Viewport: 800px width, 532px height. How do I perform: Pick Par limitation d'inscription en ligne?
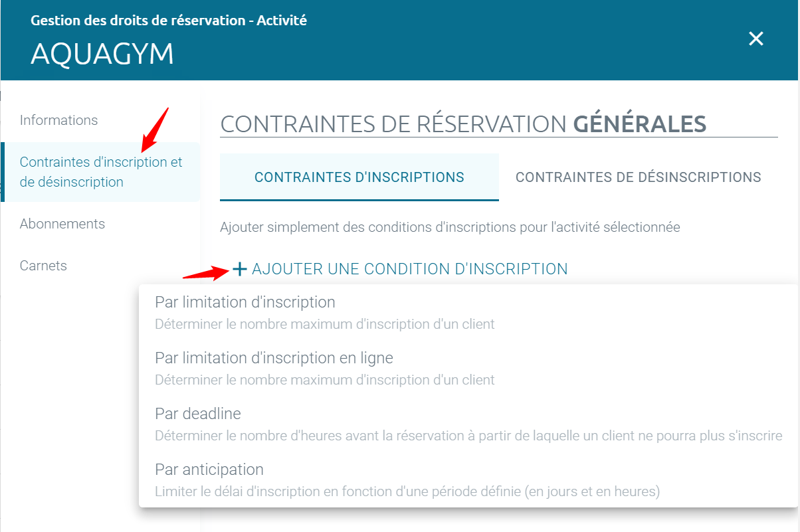point(274,358)
